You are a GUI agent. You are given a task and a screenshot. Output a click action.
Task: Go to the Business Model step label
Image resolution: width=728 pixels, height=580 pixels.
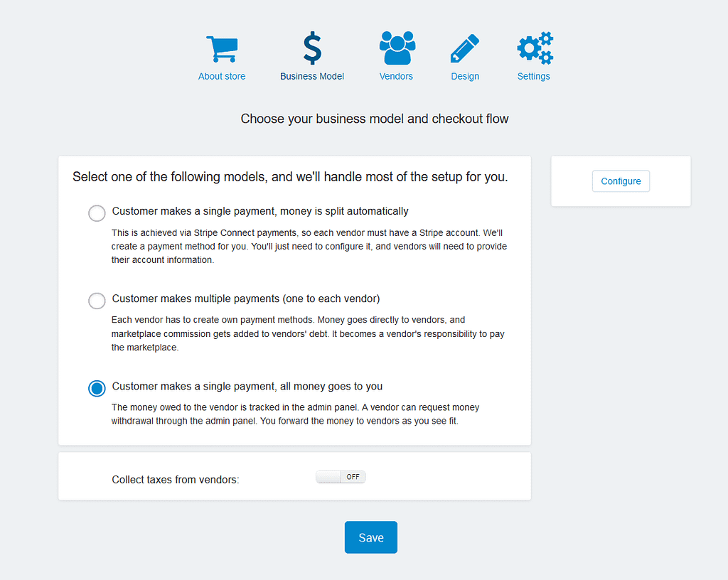coord(312,76)
